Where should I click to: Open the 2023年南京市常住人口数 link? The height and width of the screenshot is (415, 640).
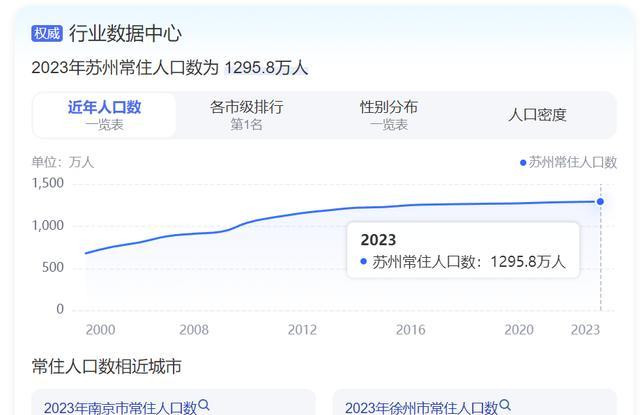(x=120, y=407)
